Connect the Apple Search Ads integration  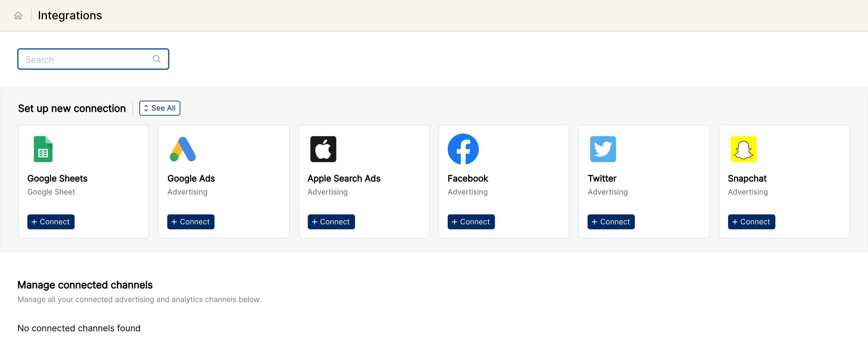click(x=331, y=222)
